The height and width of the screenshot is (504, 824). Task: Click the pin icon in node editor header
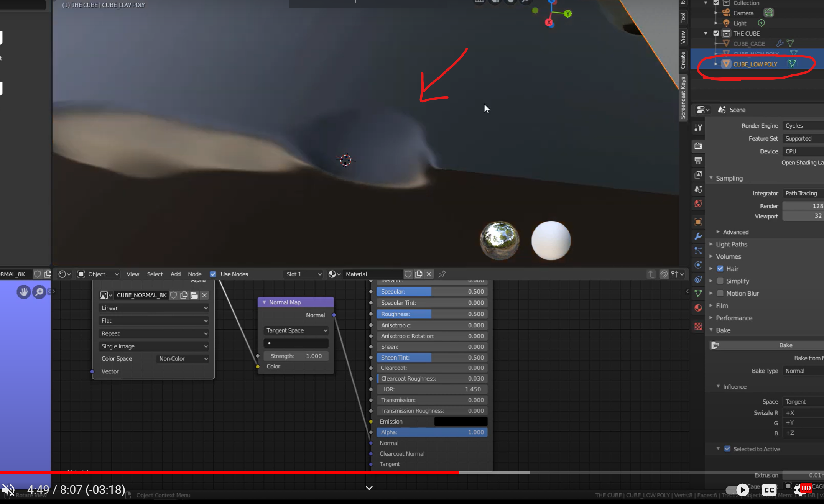click(442, 274)
